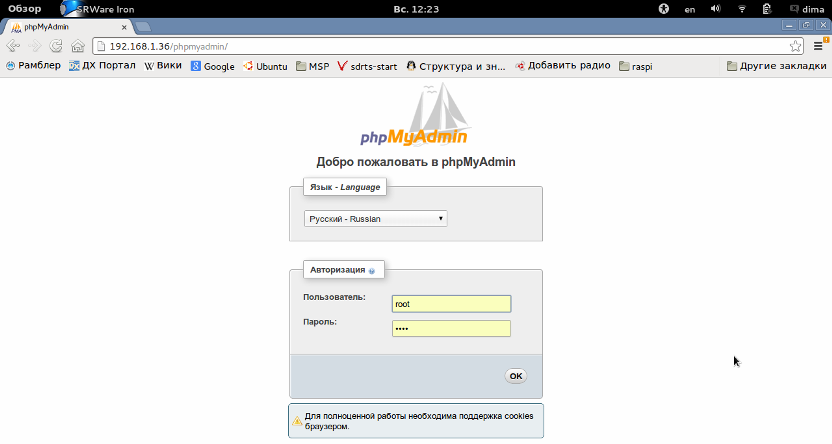Open the browser home page icon

tap(77, 46)
